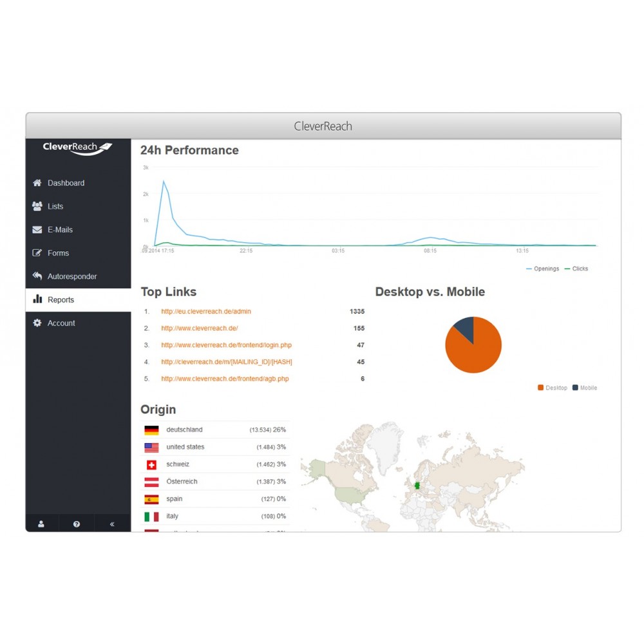Viewport: 644px width, 644px height.
Task: Navigate to Forms
Action: click(79, 253)
